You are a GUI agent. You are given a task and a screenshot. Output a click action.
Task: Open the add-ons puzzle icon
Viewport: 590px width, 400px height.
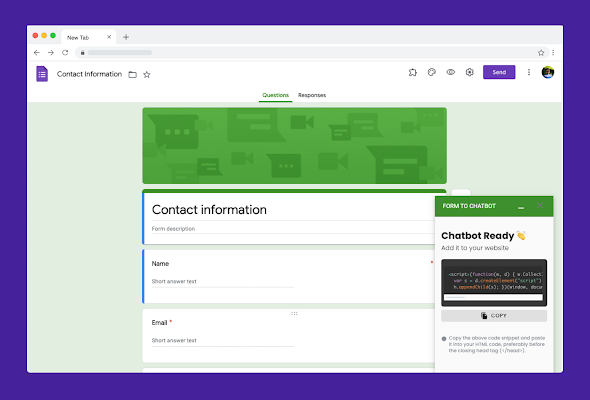(413, 72)
